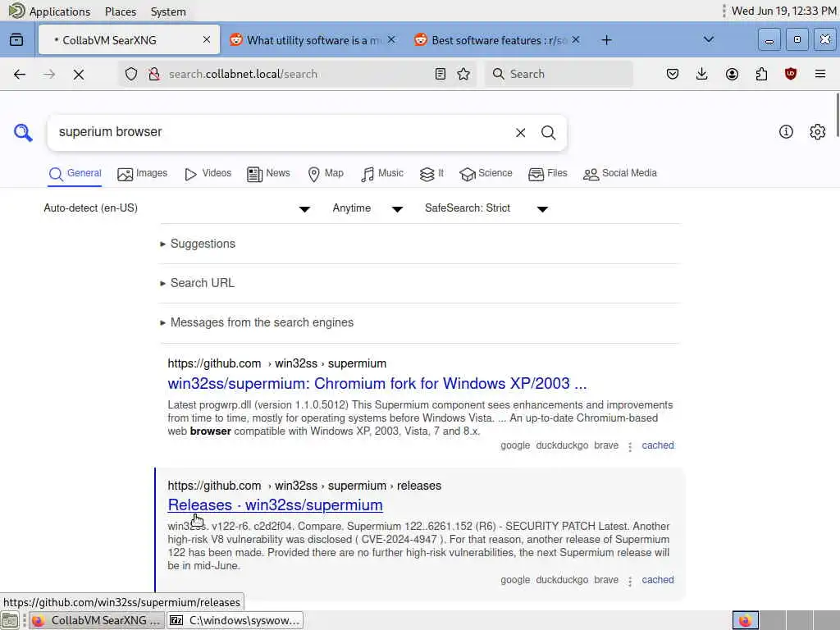Open cached version of Releases result
The height and width of the screenshot is (630, 840).
pyautogui.click(x=658, y=580)
